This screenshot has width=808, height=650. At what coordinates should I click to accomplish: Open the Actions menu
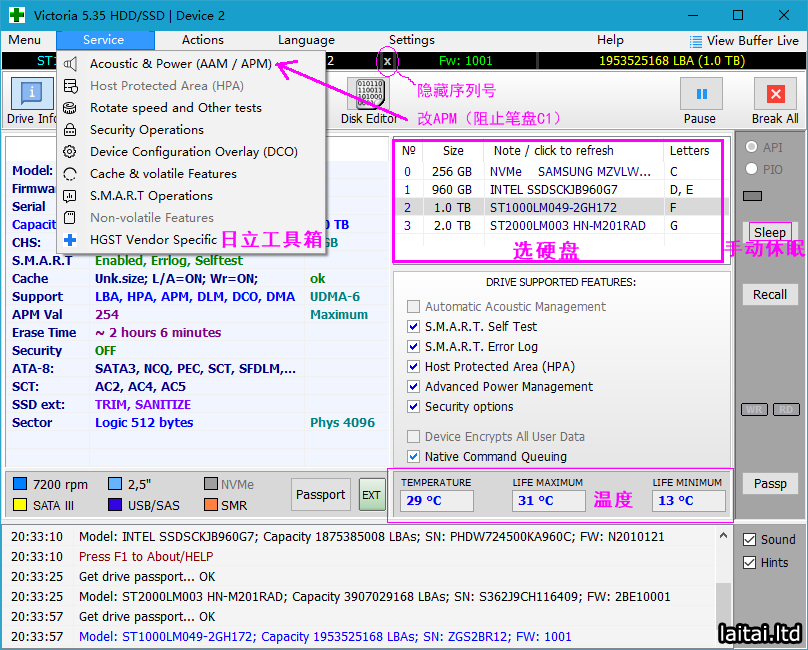203,40
